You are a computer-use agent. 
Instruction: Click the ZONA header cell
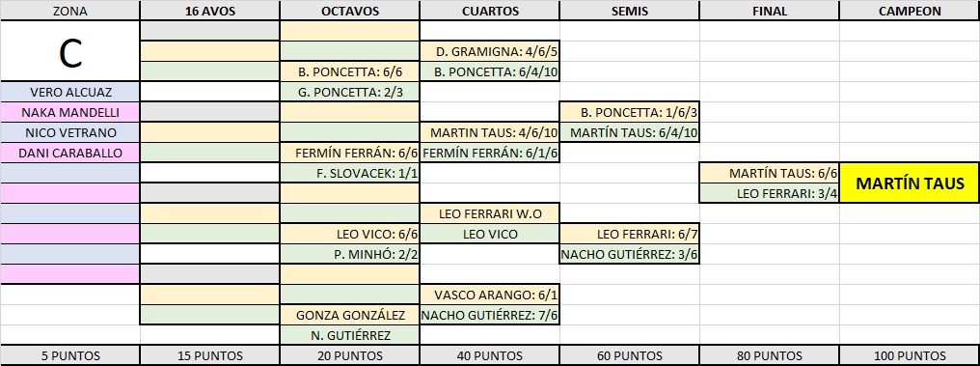(x=70, y=11)
